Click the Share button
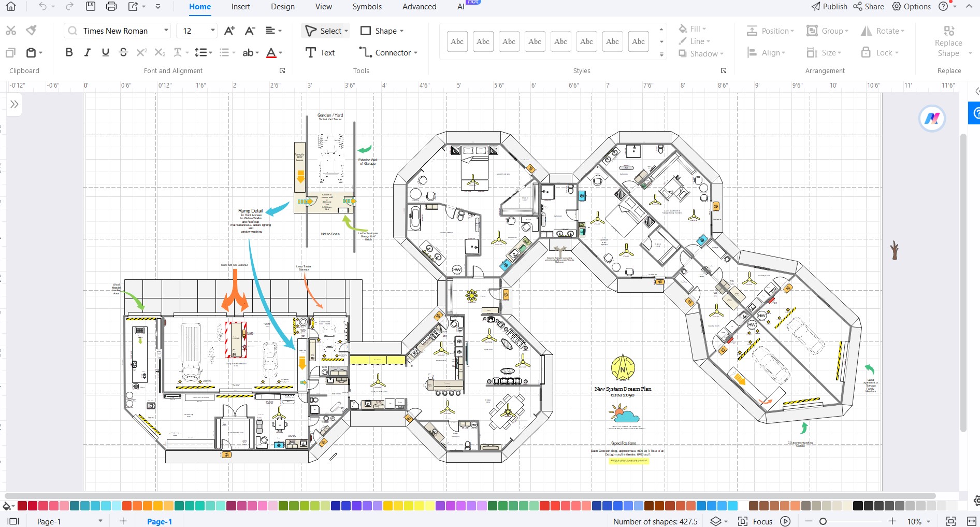 click(869, 6)
